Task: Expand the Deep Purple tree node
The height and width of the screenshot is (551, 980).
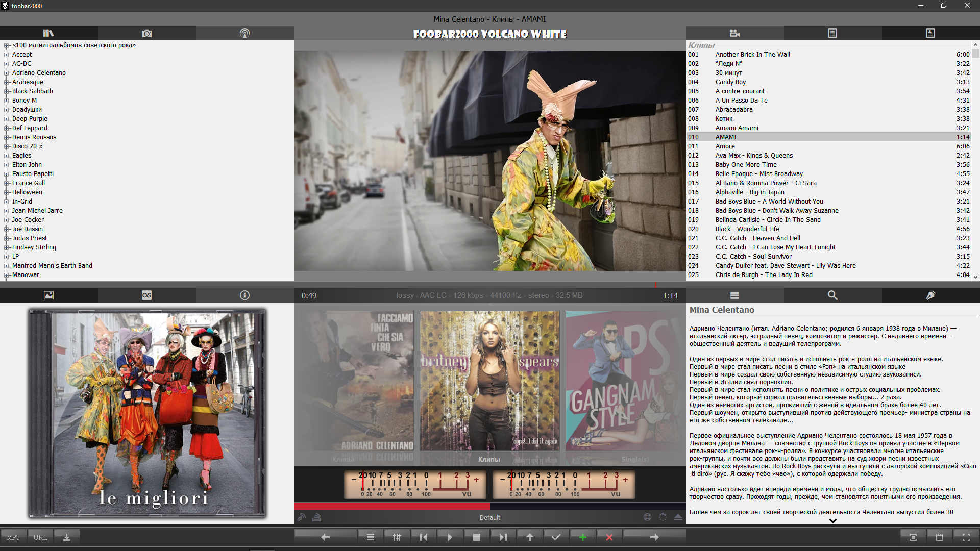Action: tap(7, 119)
